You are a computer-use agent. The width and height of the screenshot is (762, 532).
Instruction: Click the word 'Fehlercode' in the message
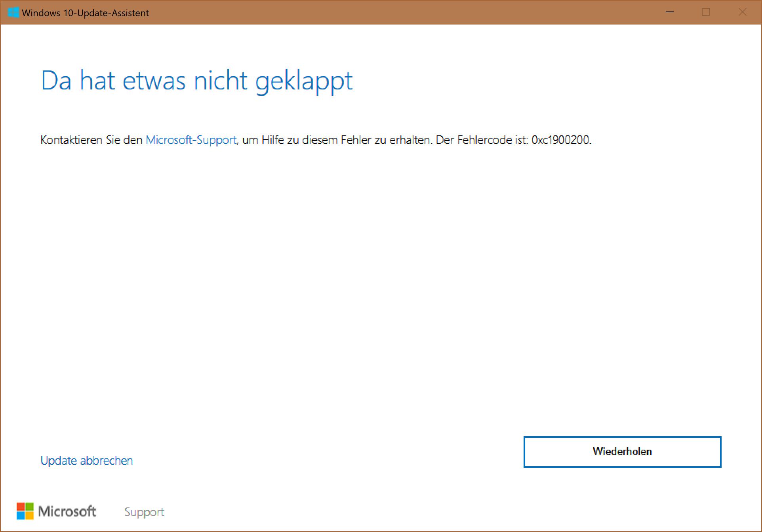484,140
